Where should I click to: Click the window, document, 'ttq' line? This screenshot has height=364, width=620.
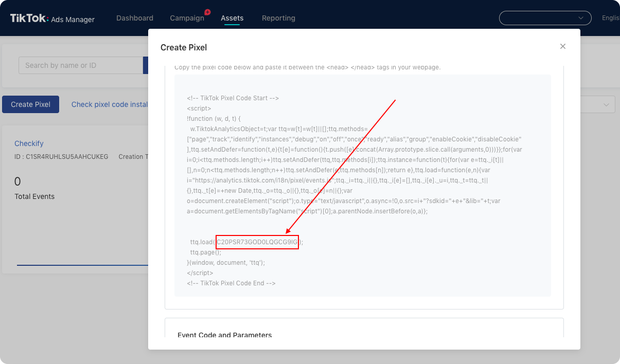[226, 263]
